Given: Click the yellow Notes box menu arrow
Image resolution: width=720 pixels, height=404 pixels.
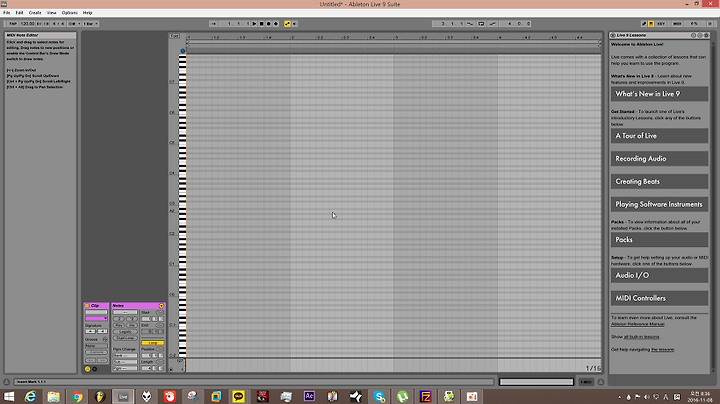Looking at the screenshot, I should (x=161, y=306).
